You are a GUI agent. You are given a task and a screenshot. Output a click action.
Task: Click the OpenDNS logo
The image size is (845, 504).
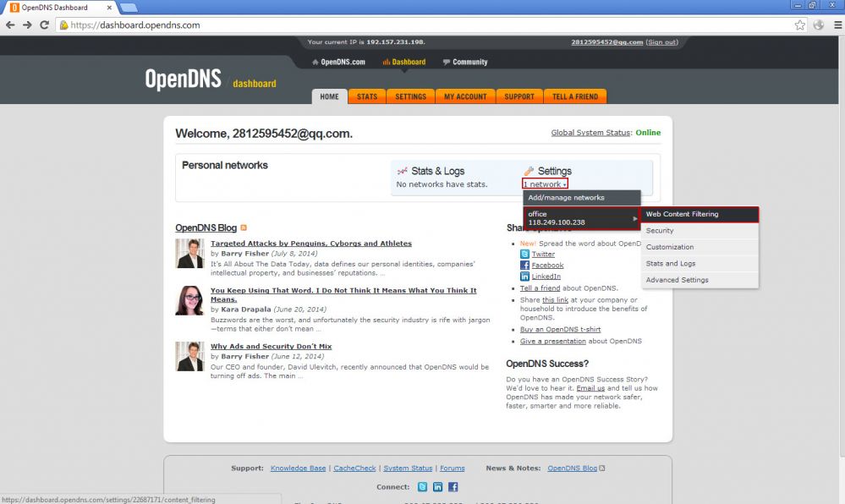pyautogui.click(x=184, y=79)
